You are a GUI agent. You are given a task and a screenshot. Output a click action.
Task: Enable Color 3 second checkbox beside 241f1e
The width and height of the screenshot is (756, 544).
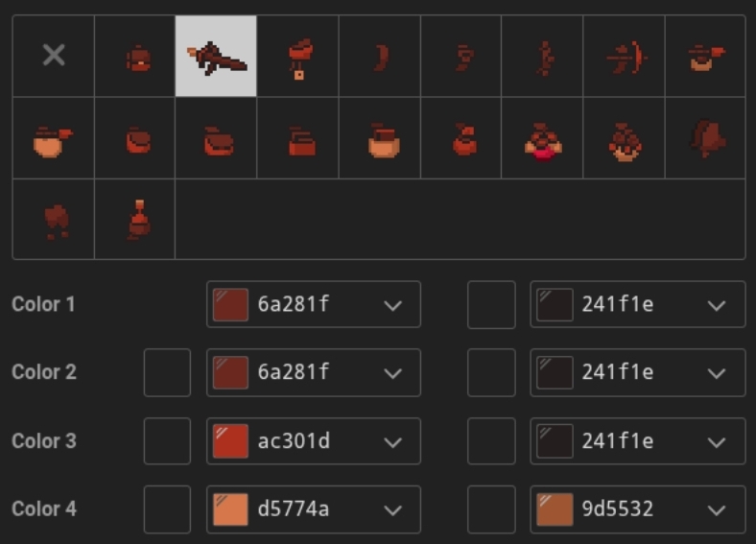[491, 441]
